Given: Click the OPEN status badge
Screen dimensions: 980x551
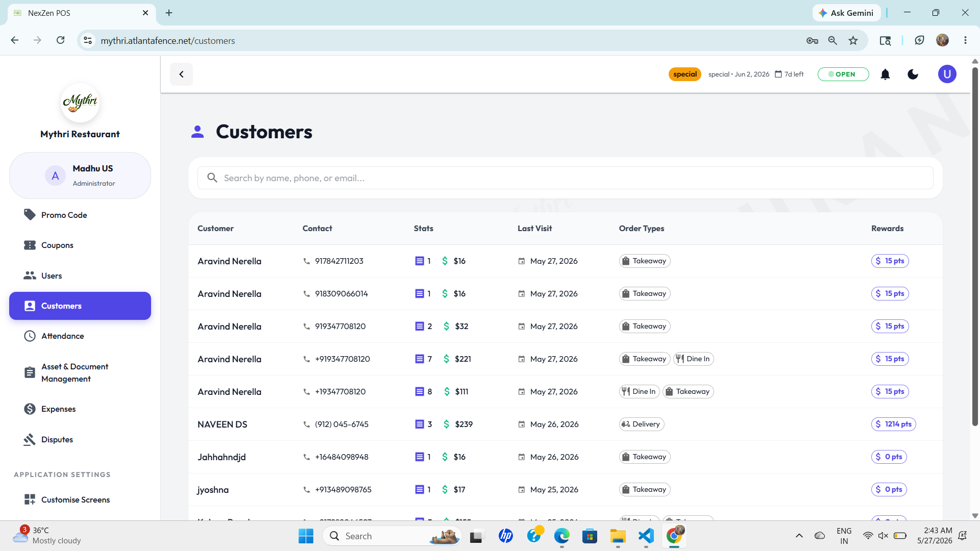Looking at the screenshot, I should pos(843,74).
